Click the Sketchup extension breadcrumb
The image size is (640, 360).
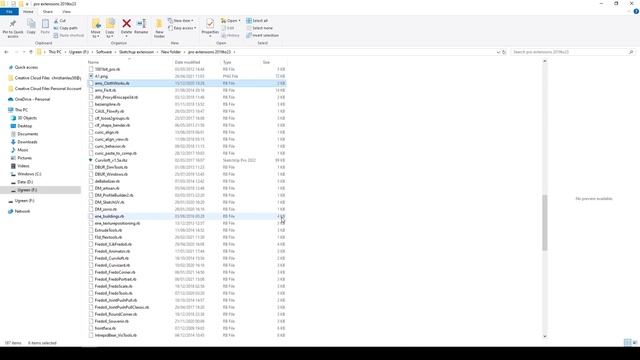click(136, 52)
